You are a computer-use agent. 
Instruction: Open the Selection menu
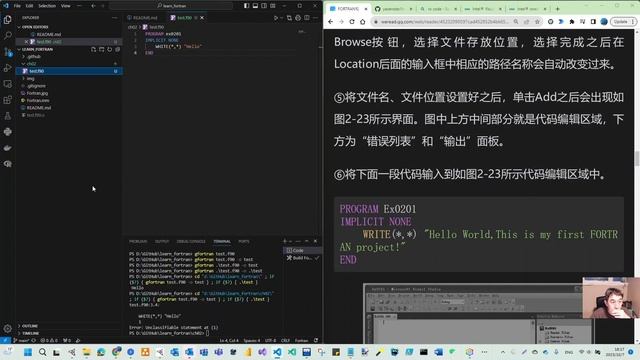(x=47, y=6)
